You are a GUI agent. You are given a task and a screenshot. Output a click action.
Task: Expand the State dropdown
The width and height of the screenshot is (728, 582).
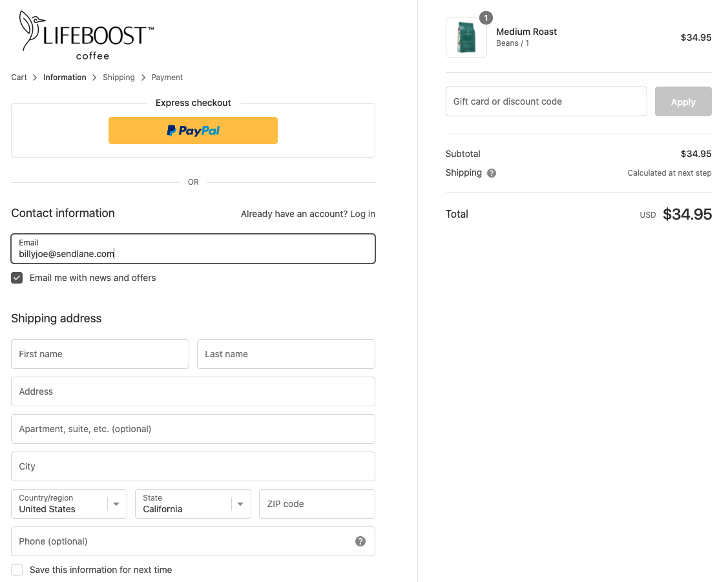(x=192, y=504)
